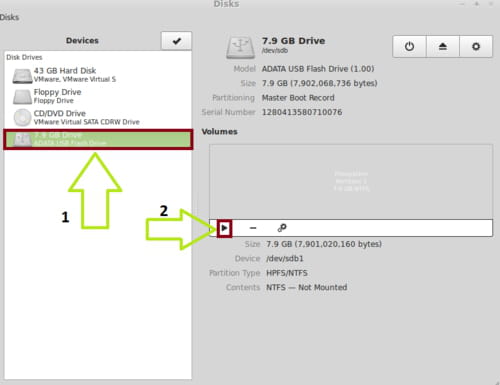Open the drive options gear menu
500x385 pixels.
click(x=476, y=46)
